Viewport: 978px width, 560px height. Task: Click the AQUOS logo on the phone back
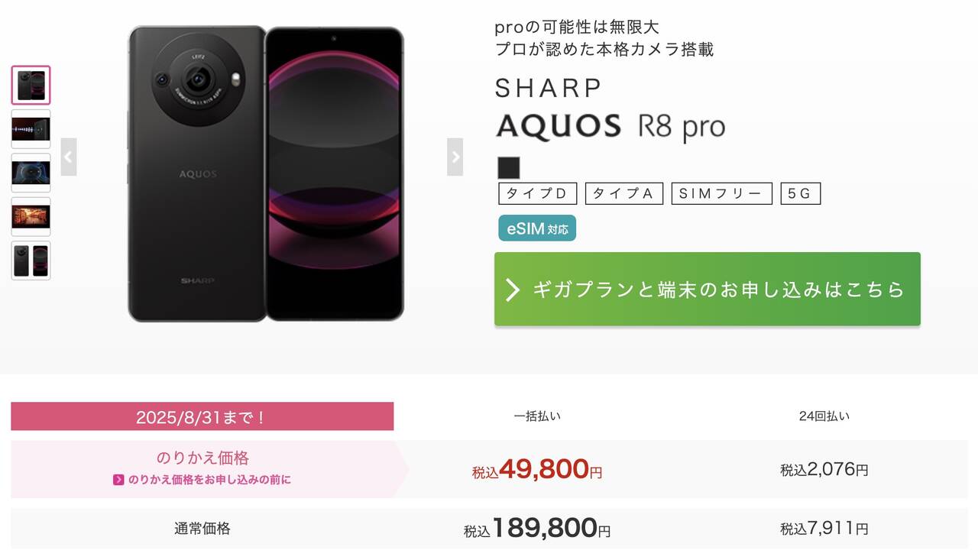click(199, 173)
